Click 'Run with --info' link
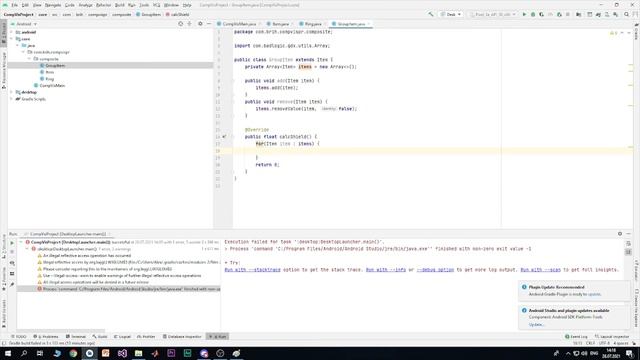This screenshot has width=640, height=360. [386, 270]
